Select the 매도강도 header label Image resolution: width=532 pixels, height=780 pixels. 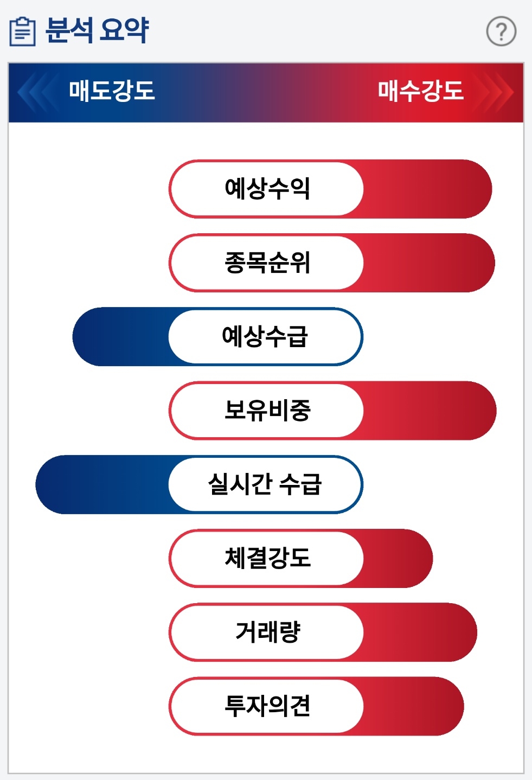[112, 91]
